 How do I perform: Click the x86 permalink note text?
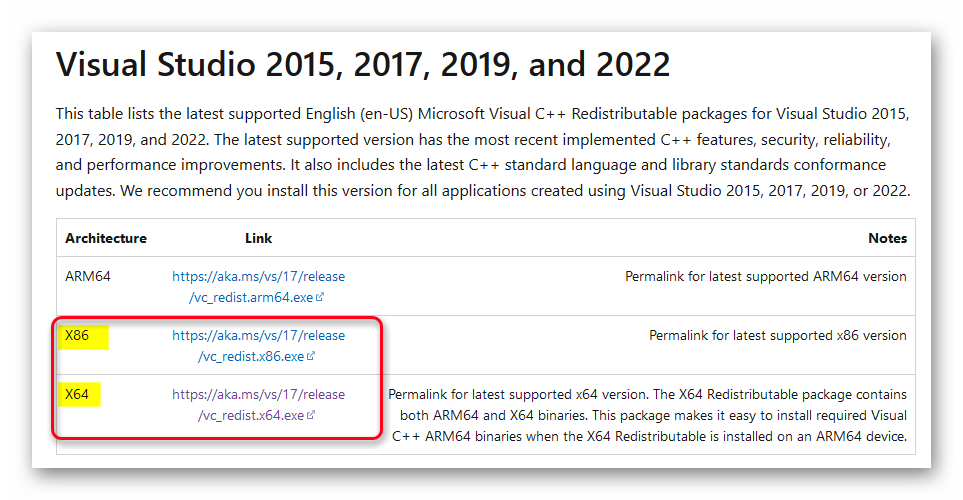pos(777,336)
